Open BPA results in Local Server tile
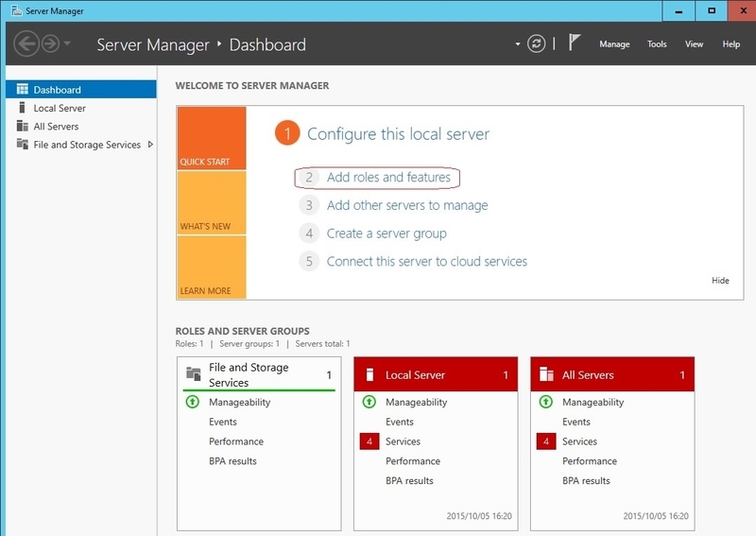The image size is (756, 536). tap(410, 481)
